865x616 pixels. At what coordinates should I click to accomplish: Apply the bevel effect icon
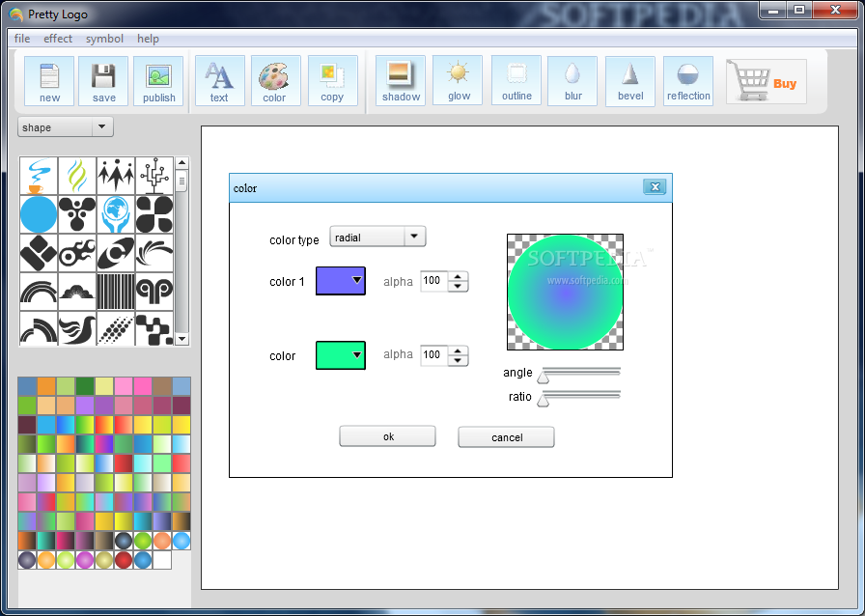630,81
